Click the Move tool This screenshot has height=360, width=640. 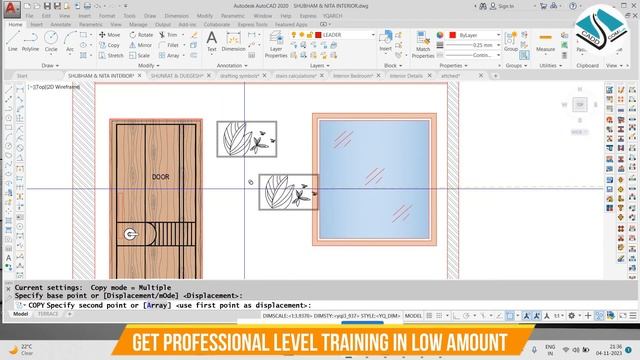pyautogui.click(x=109, y=35)
